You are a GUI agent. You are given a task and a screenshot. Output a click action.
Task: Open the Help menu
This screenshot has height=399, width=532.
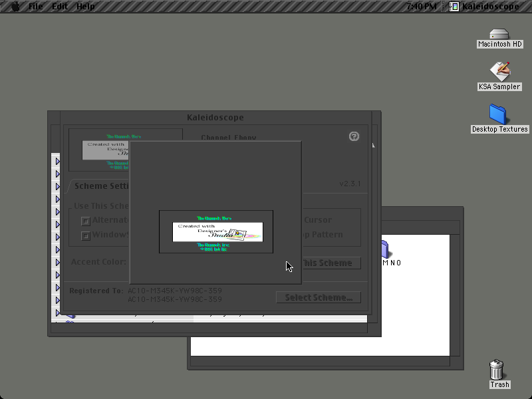tap(86, 6)
